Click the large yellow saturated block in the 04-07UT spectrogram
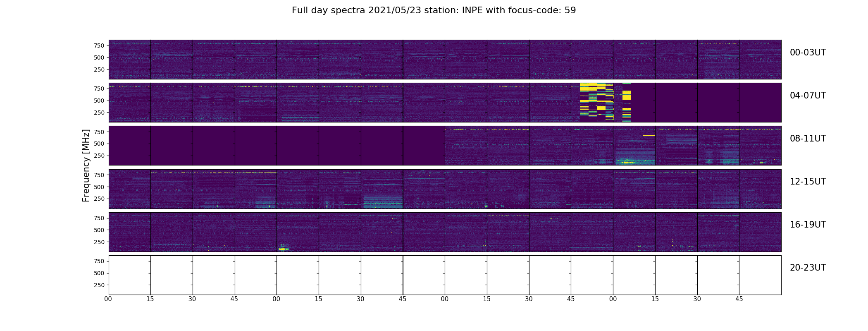The width and height of the screenshot is (868, 331). [596, 102]
